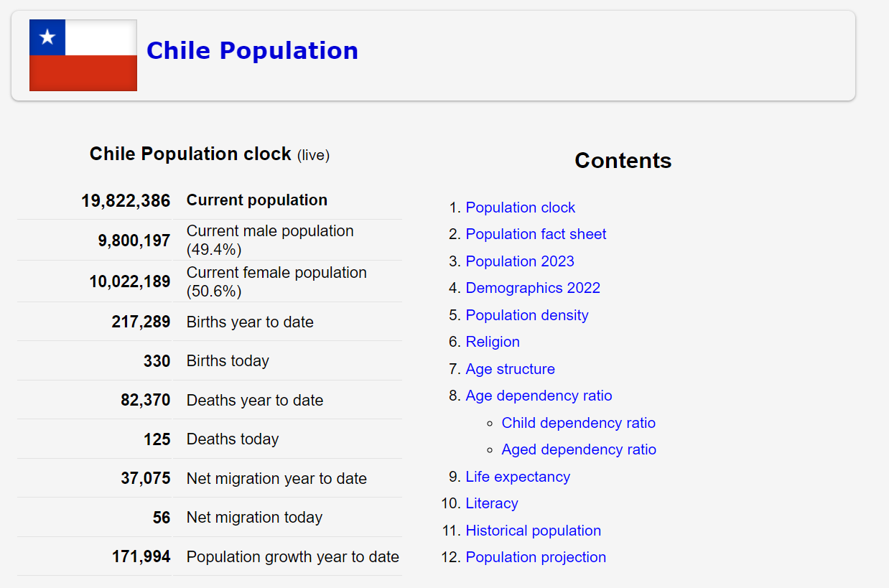This screenshot has height=588, width=889.
Task: Click the current population number 19,822,386
Action: click(126, 200)
